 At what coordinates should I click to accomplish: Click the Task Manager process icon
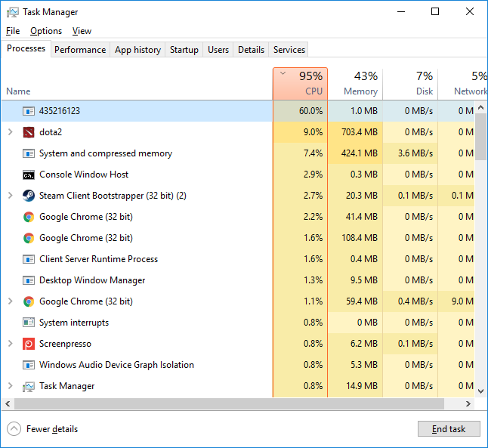click(29, 386)
